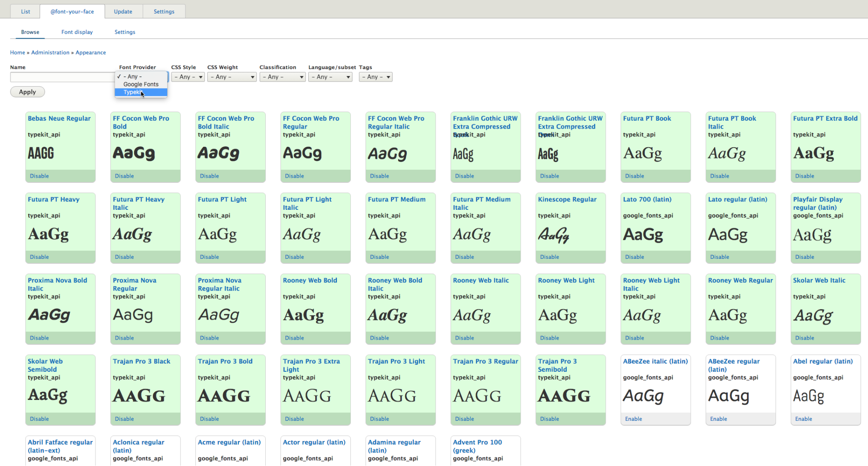Disable Playfair Display regular (latin)
868x466 pixels.
tap(805, 257)
